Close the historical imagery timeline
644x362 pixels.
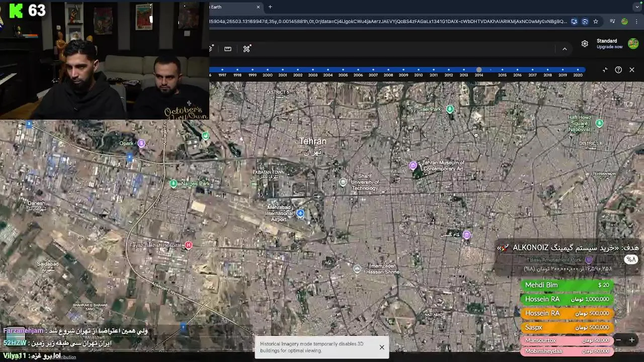click(632, 70)
